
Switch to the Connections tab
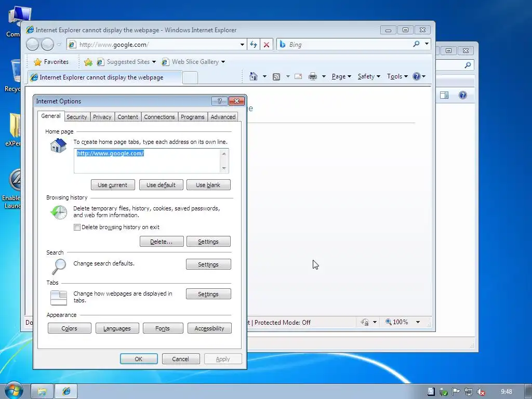pyautogui.click(x=159, y=117)
